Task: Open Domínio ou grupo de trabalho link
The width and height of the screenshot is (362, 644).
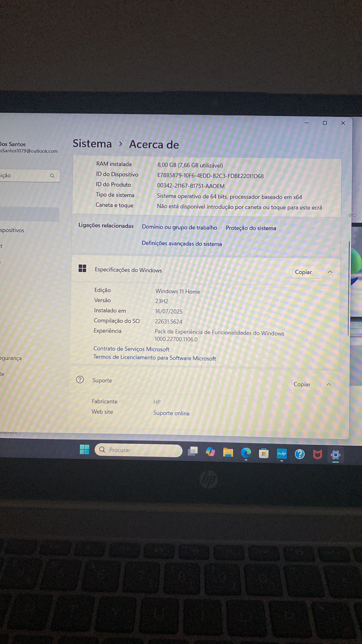Action: click(x=179, y=227)
